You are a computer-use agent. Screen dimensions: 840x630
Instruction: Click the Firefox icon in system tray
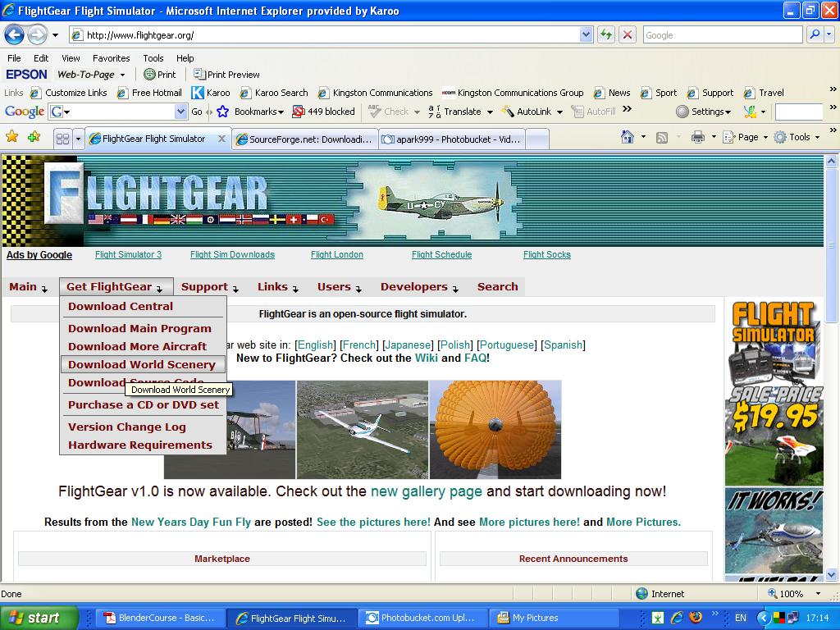[696, 618]
